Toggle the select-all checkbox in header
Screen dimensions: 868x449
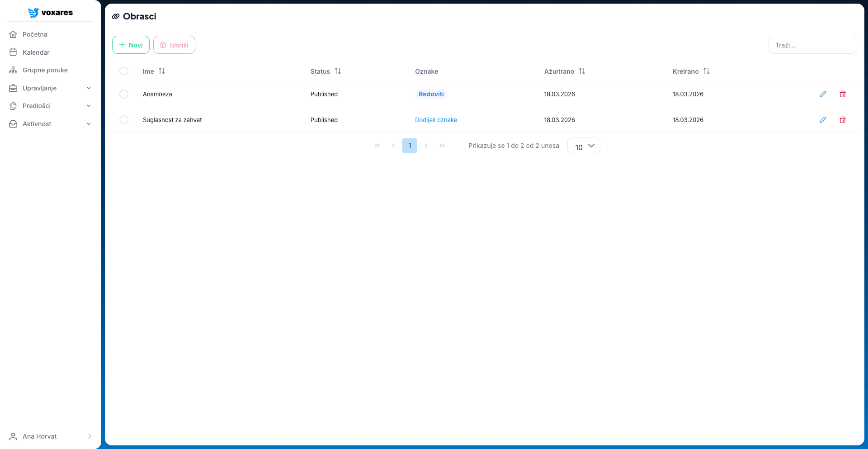pos(124,71)
